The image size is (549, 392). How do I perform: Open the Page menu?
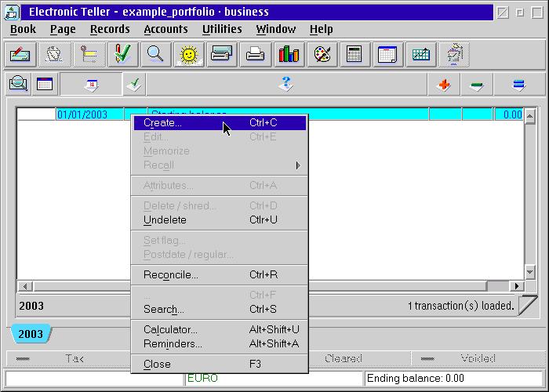pos(63,29)
